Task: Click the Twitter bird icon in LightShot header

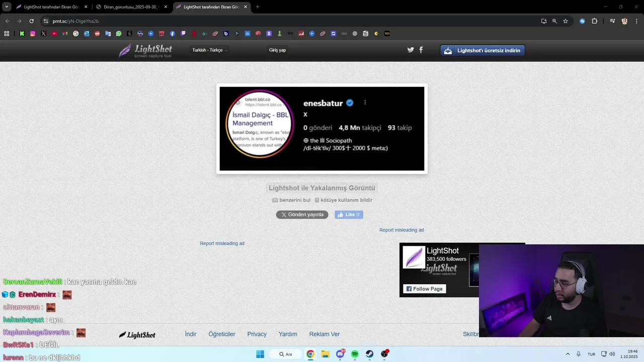Action: click(411, 50)
